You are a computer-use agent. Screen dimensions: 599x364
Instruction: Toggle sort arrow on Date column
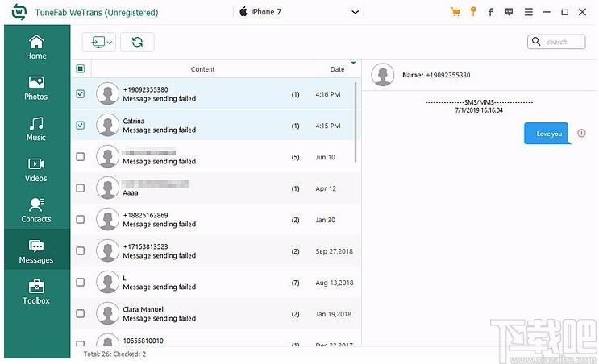click(x=353, y=63)
